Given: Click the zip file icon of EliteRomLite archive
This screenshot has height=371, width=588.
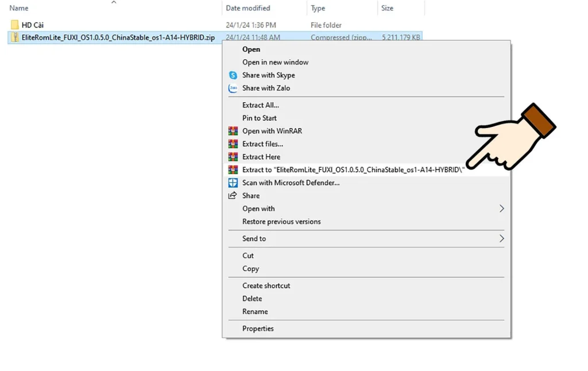Looking at the screenshot, I should coord(15,37).
